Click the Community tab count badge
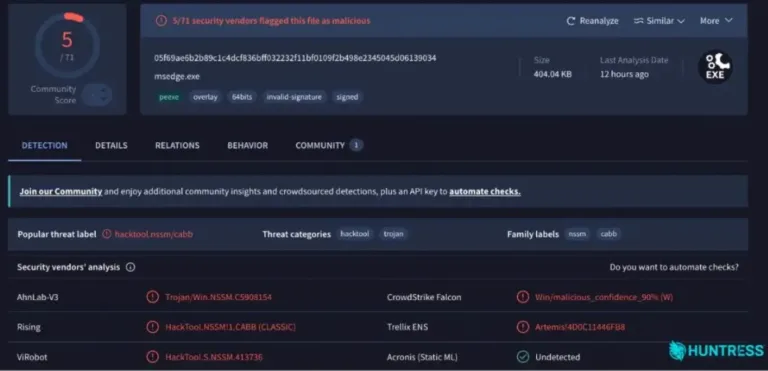This screenshot has height=371, width=768. click(356, 146)
